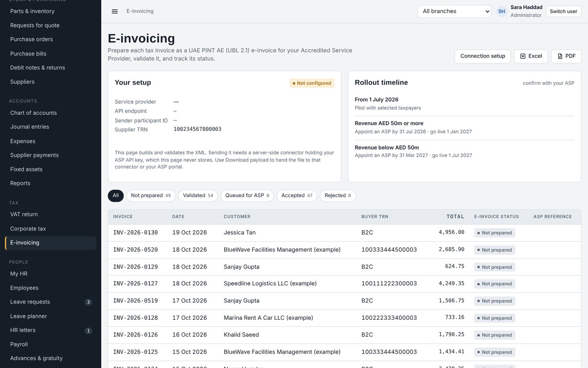Click the total 1,434.41 cell
Screen dimensions: 588x368
pyautogui.click(x=452, y=352)
